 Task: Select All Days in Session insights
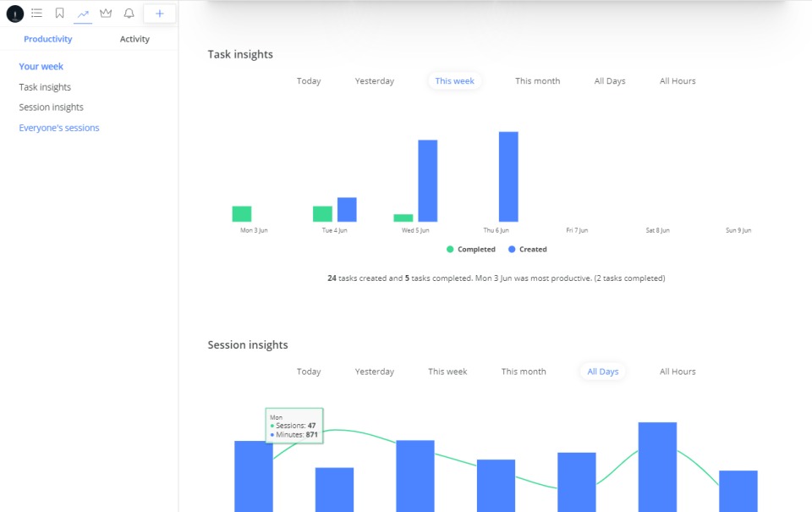(603, 372)
